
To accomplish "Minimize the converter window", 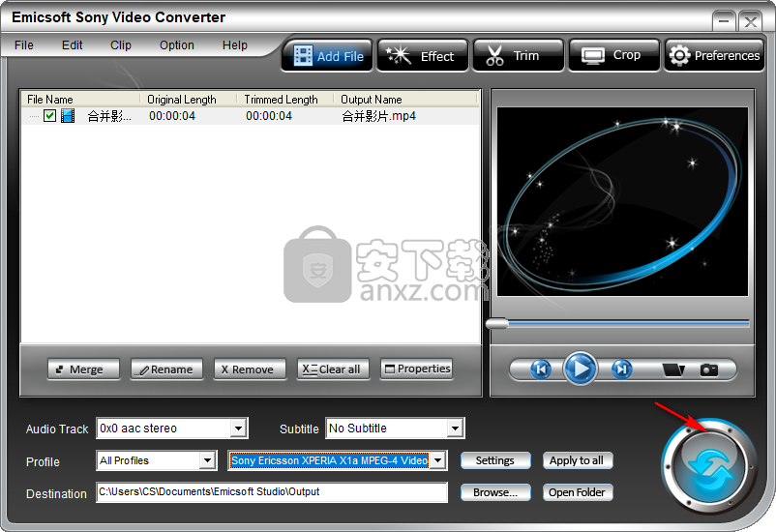I will 724,21.
